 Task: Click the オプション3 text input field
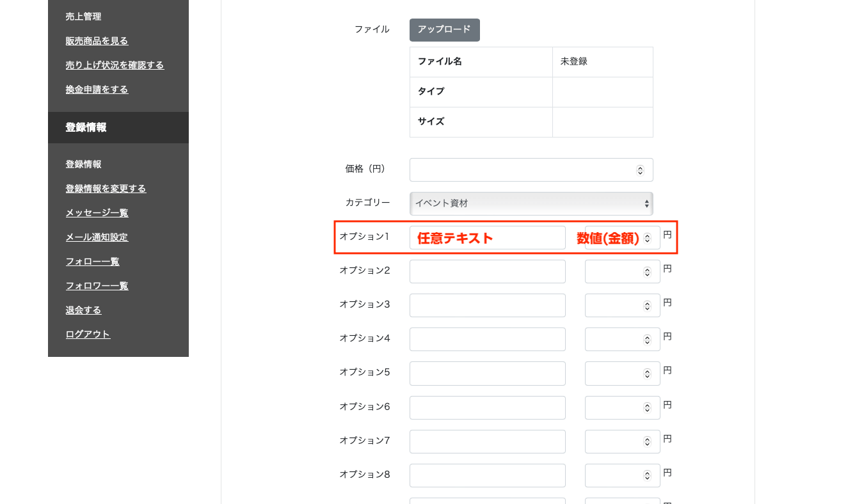pyautogui.click(x=487, y=306)
